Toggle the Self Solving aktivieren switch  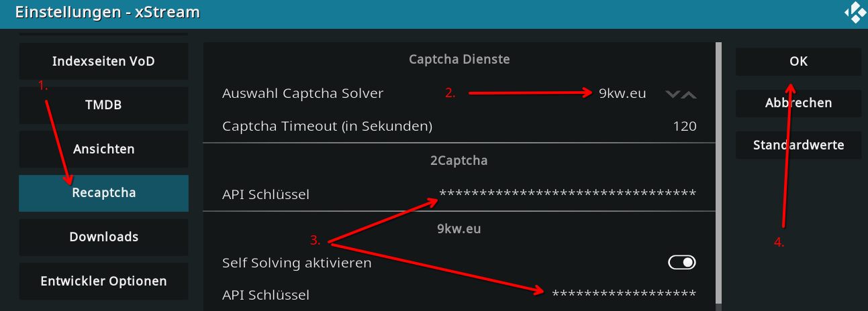[x=682, y=263]
